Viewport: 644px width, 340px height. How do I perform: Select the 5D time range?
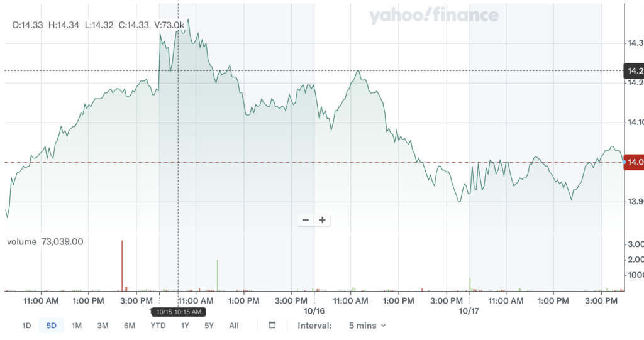pyautogui.click(x=52, y=326)
